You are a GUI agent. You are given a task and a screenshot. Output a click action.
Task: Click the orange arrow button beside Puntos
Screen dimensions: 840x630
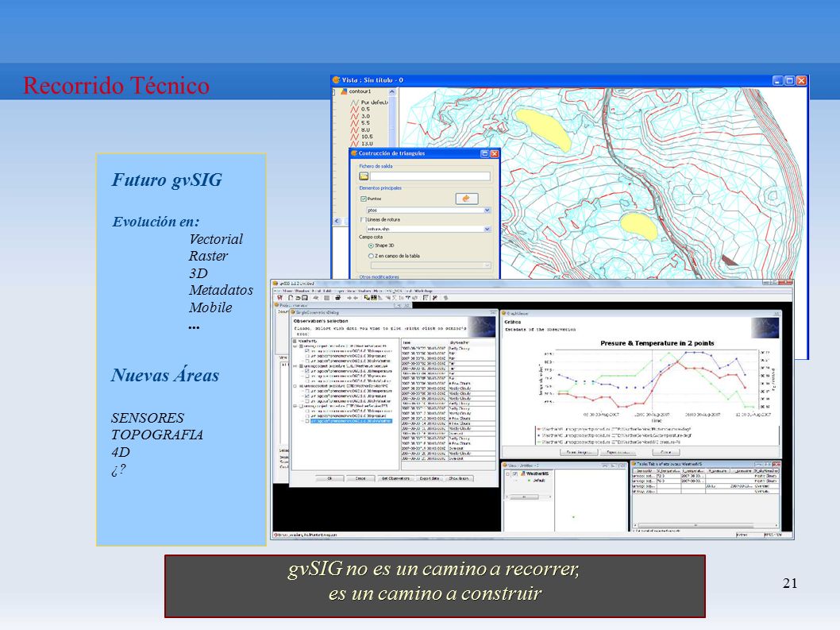[466, 199]
